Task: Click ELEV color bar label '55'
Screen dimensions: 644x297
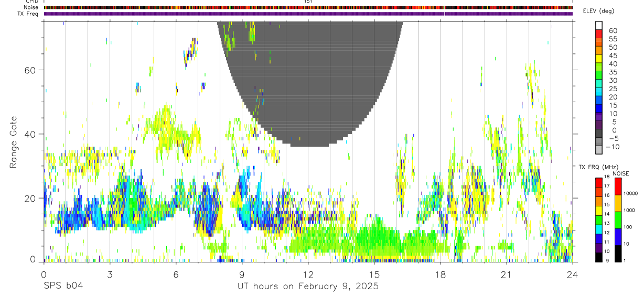Action: (612, 39)
